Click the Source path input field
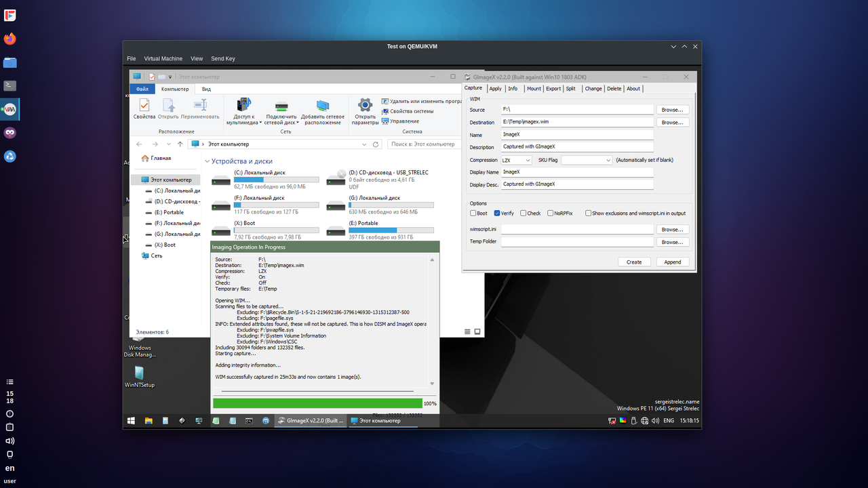This screenshot has height=488, width=868. tap(577, 109)
